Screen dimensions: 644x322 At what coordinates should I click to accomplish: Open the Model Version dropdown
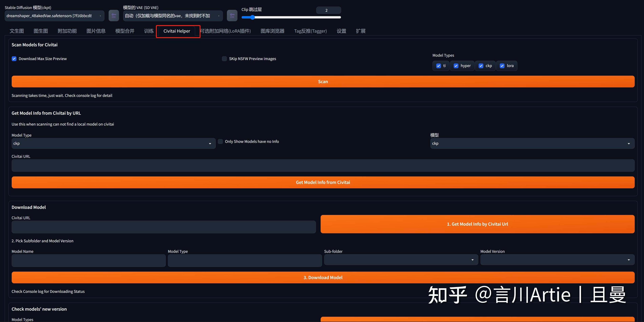click(x=557, y=260)
